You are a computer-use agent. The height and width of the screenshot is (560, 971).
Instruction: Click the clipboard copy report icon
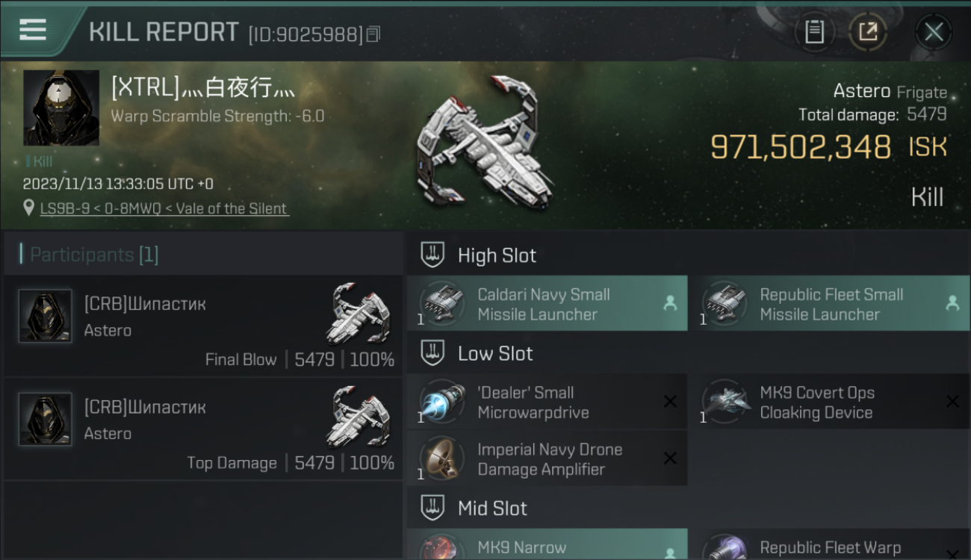point(814,31)
